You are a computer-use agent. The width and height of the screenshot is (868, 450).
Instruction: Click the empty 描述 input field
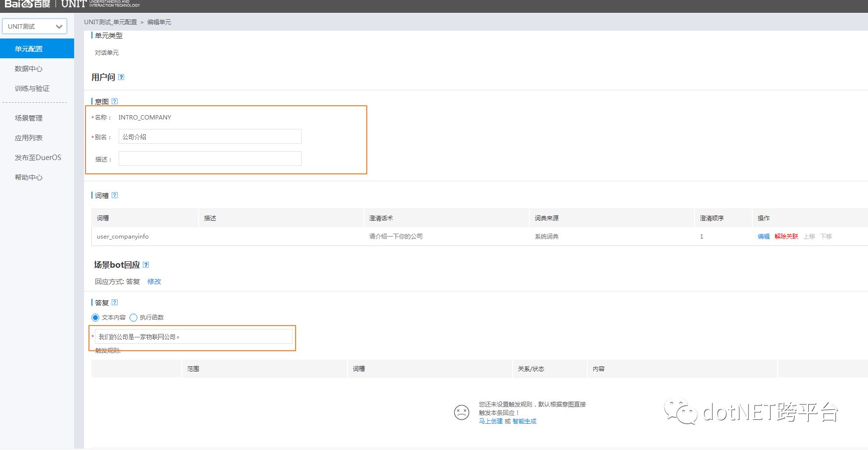tap(210, 159)
